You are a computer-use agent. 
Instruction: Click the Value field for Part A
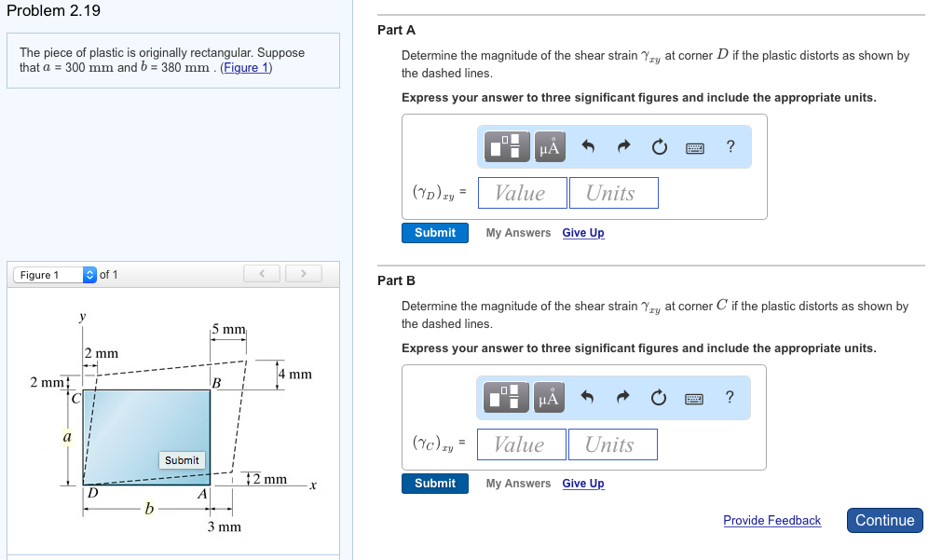click(x=522, y=193)
